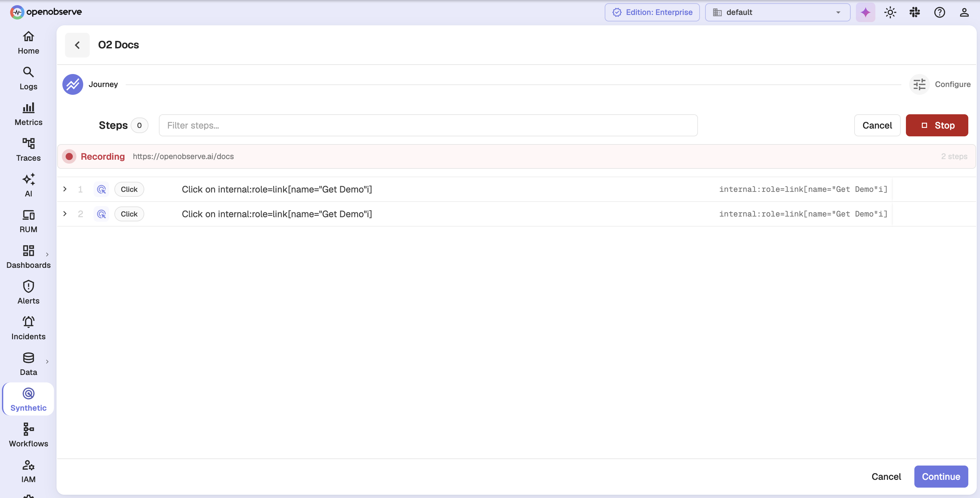The height and width of the screenshot is (498, 980).
Task: Click the cursor icon on step 1
Action: [x=101, y=189]
